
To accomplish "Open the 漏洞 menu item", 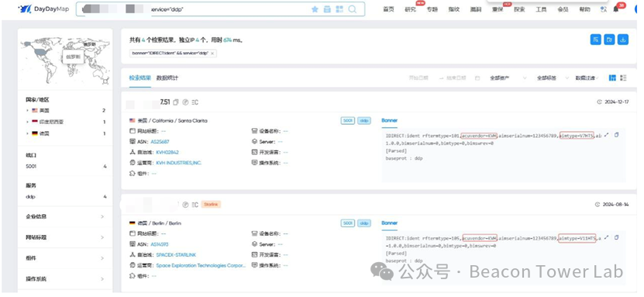I will click(476, 9).
